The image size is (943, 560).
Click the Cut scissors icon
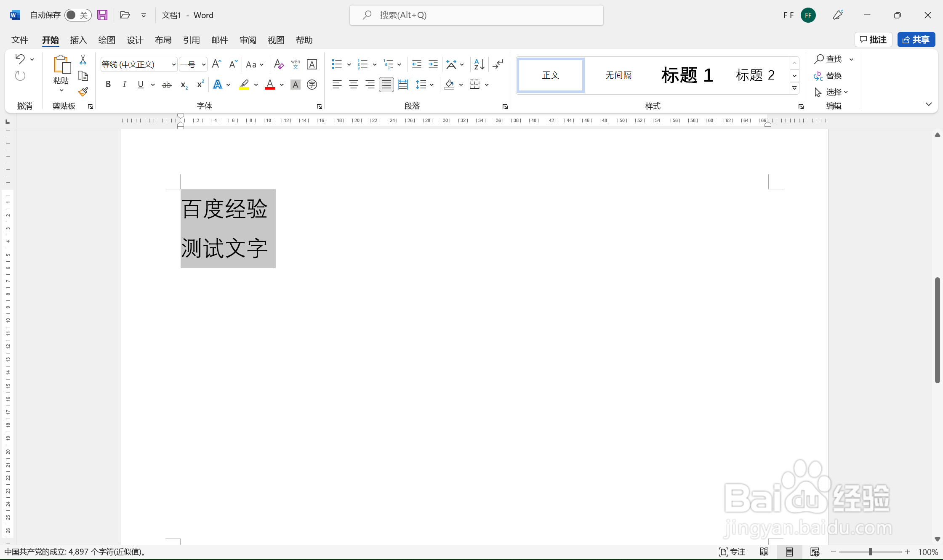coord(83,60)
